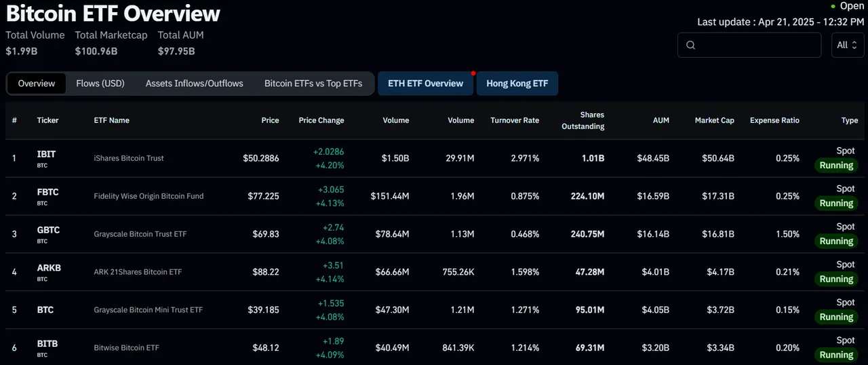Image resolution: width=868 pixels, height=365 pixels.
Task: Open the GBTC ticker
Action: coord(48,230)
